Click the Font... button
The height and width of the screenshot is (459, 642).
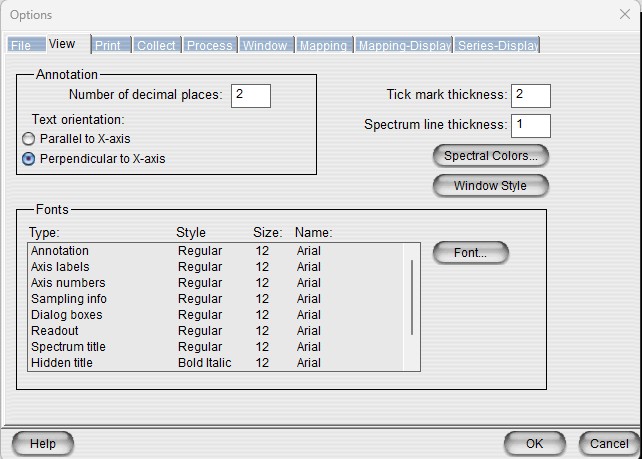(470, 253)
